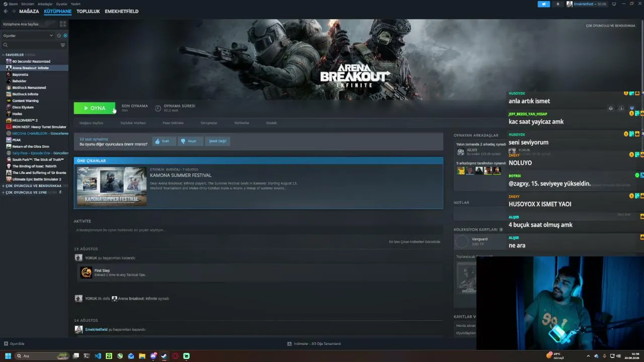Toggle the ready-to-play filter
The height and width of the screenshot is (362, 644).
[65, 36]
